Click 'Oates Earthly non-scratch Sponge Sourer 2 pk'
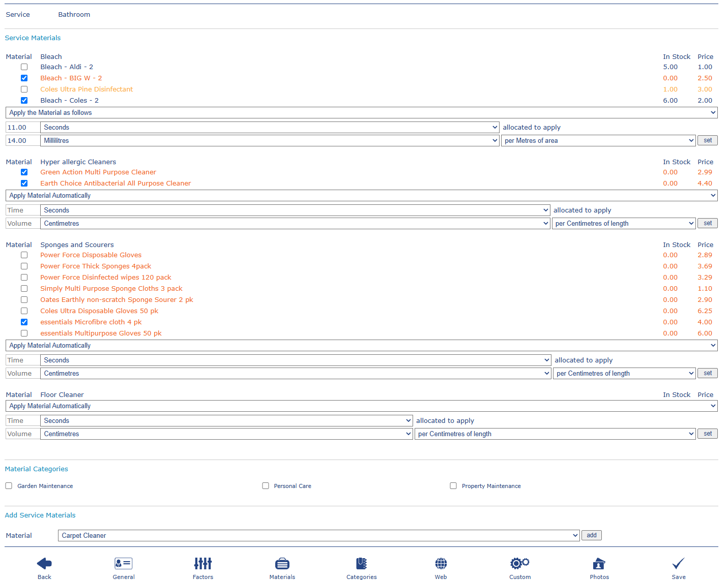Image resolution: width=728 pixels, height=580 pixels. click(117, 300)
